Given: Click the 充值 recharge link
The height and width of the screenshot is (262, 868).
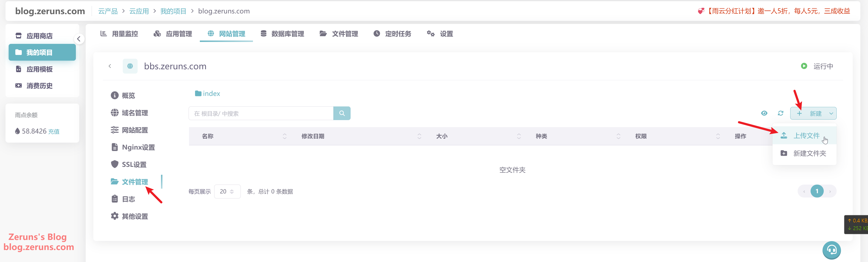Looking at the screenshot, I should [54, 132].
